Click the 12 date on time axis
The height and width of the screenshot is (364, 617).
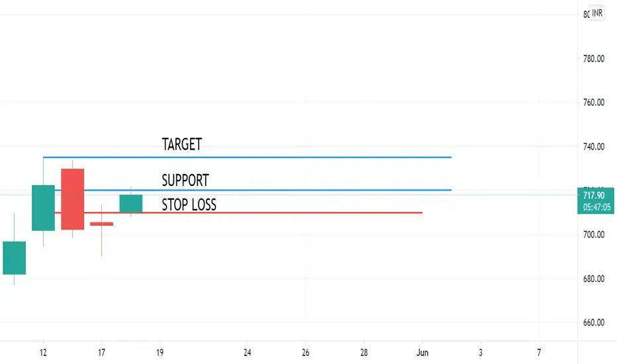(43, 353)
